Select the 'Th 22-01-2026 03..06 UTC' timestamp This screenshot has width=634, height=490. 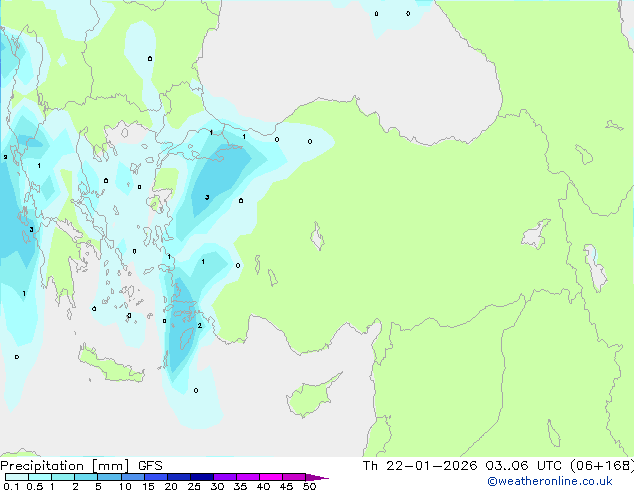pyautogui.click(x=462, y=466)
